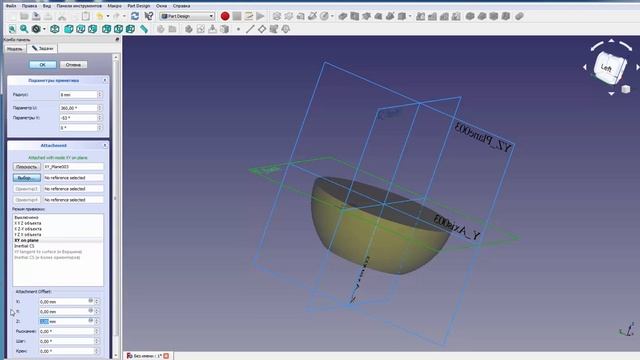
Task: Open the draw style circle icon
Action: (x=36, y=29)
